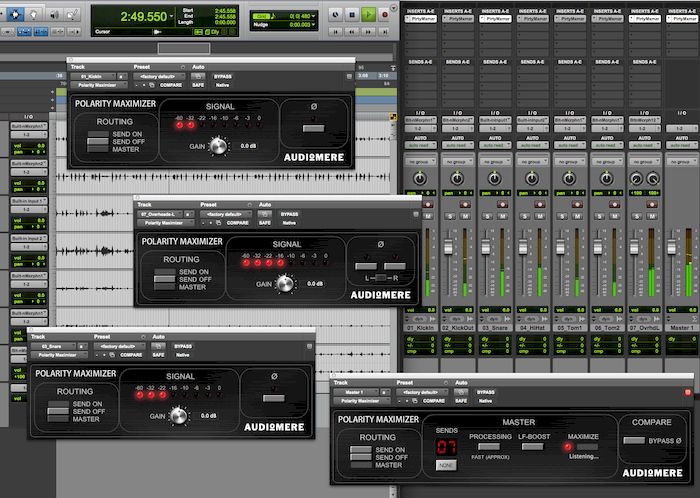Click the Stop transport button
The image size is (700, 498).
click(351, 15)
